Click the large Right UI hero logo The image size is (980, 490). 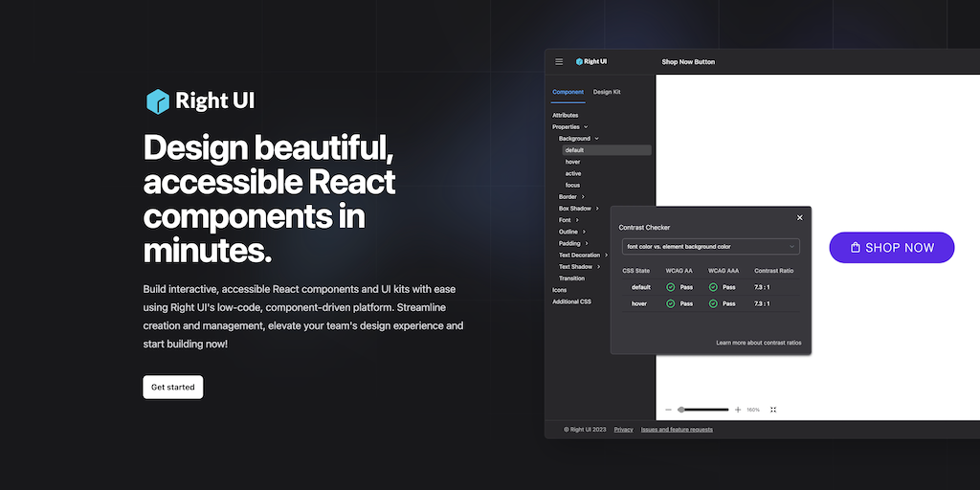point(200,101)
